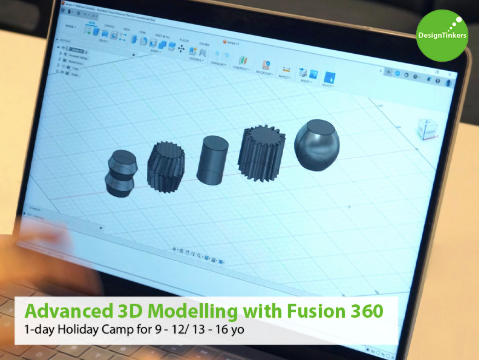Screen dimensions: 479x360
Task: Select the plain cylinder body in canvas
Action: pos(212,160)
